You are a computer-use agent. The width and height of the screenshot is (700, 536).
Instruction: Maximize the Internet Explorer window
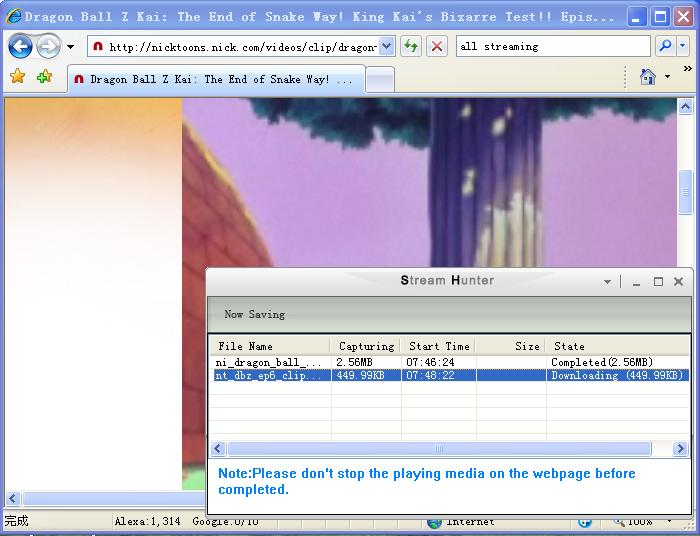[x=660, y=17]
